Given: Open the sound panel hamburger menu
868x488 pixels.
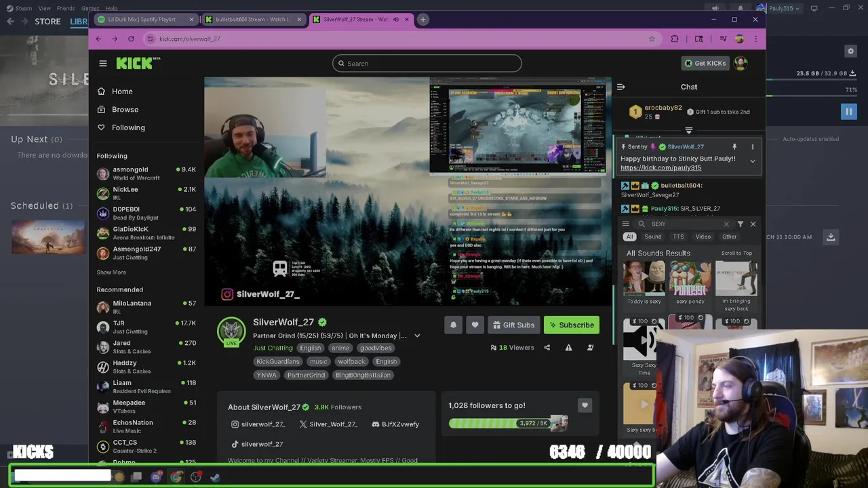Looking at the screenshot, I should 625,224.
